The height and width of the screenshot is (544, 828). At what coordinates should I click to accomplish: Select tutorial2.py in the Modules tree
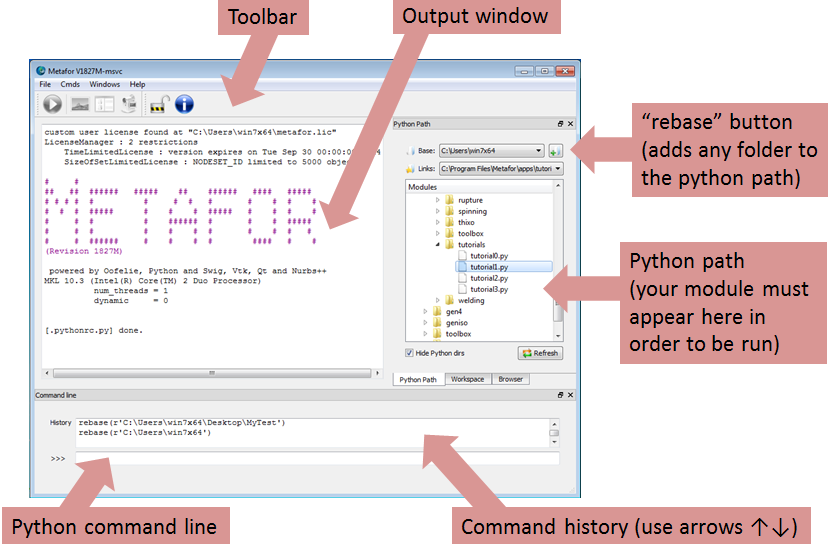pyautogui.click(x=489, y=278)
